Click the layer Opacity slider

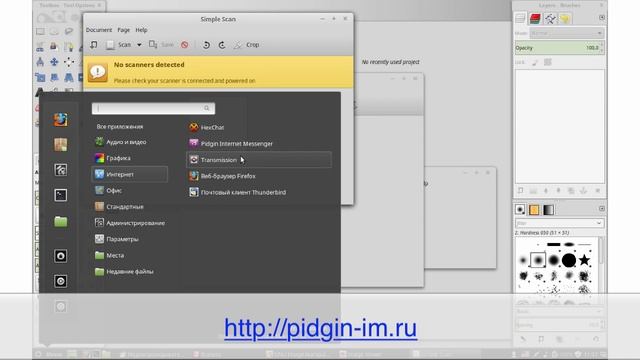coord(559,48)
